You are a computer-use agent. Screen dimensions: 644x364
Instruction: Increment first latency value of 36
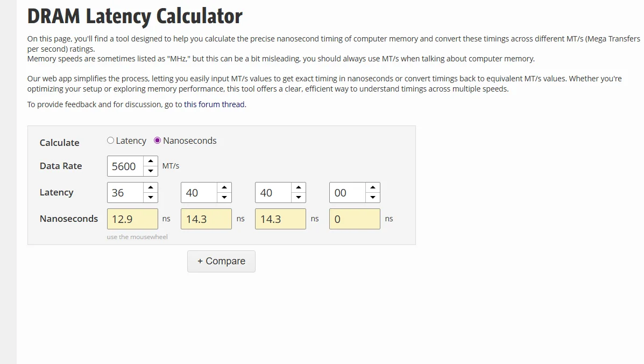click(x=151, y=187)
